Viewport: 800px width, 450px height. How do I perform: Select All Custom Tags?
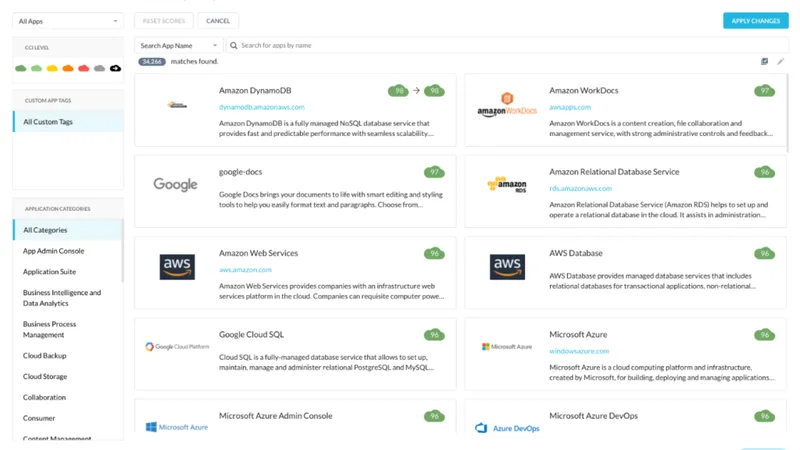[x=68, y=122]
